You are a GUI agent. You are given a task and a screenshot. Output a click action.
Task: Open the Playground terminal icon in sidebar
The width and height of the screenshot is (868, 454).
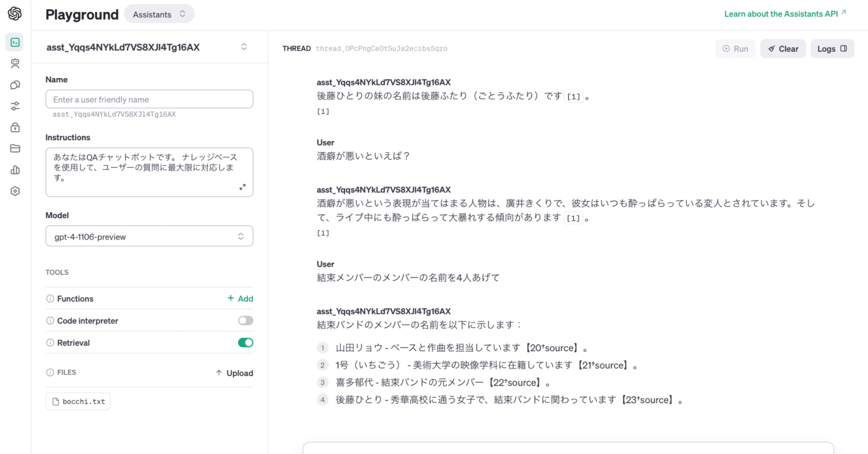click(15, 42)
